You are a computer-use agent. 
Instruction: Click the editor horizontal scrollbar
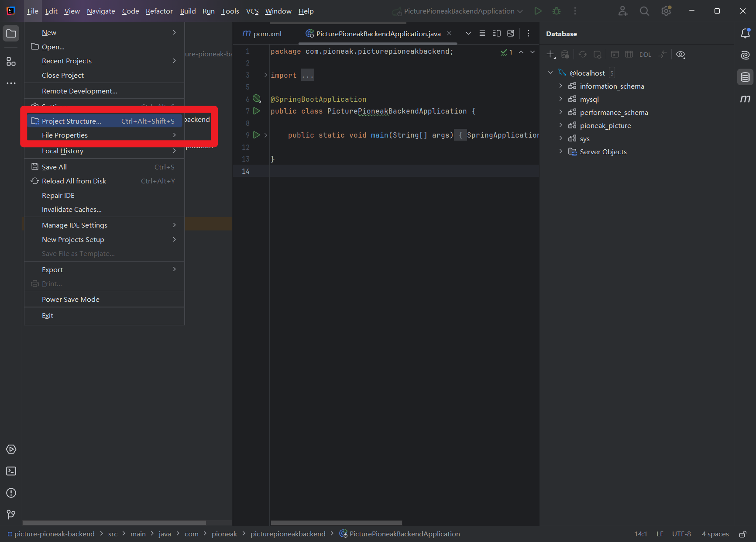tap(336, 522)
